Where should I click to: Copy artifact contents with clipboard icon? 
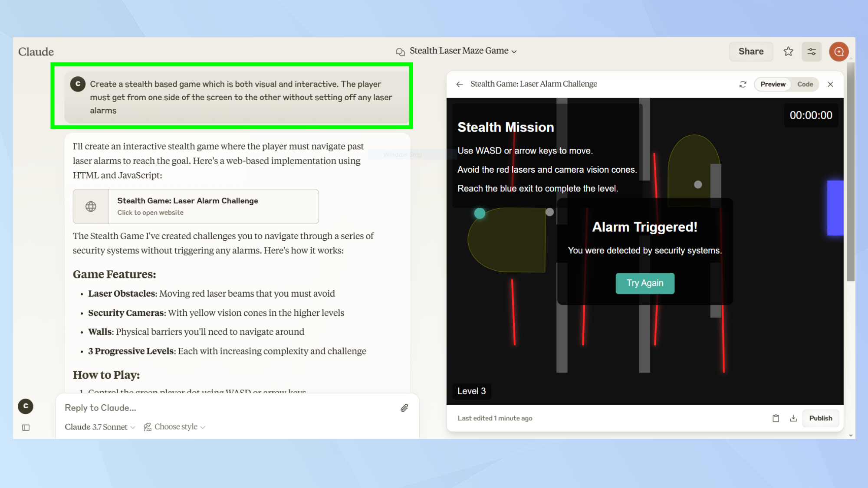coord(776,418)
